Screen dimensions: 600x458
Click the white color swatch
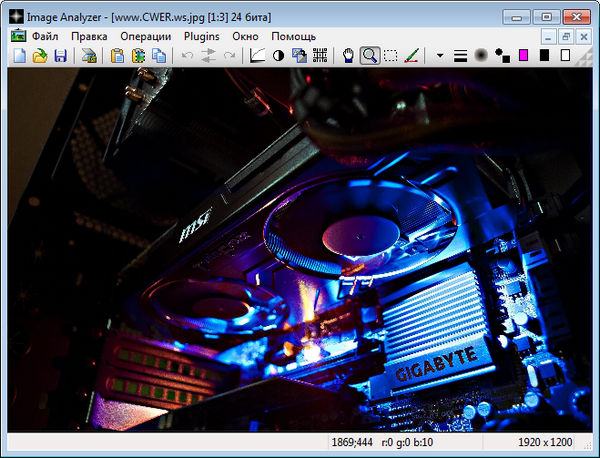(565, 56)
